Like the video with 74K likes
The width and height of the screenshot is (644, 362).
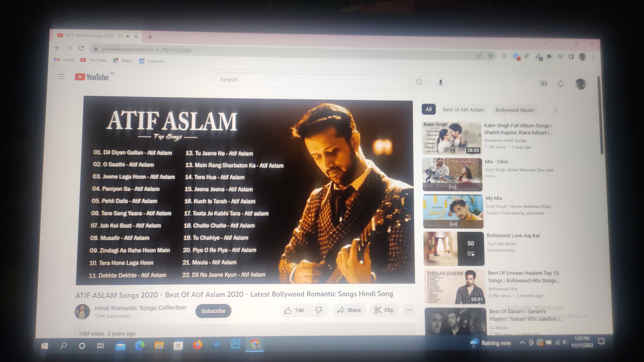[294, 310]
